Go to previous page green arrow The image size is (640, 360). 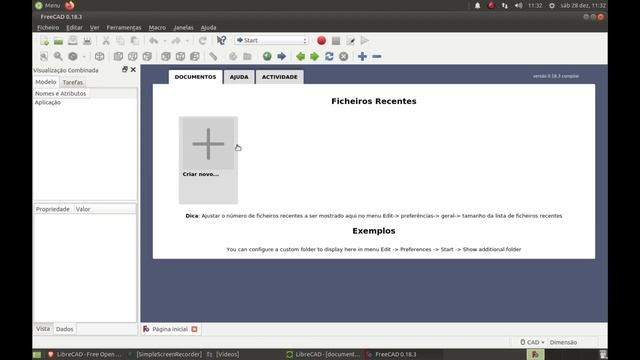300,56
